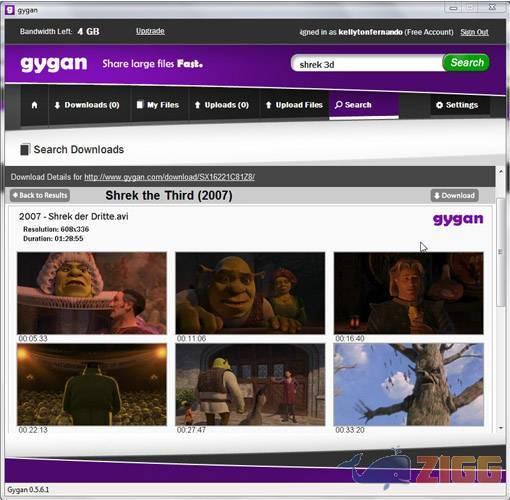This screenshot has height=500, width=510.
Task: Click the Sign Out link
Action: (474, 32)
